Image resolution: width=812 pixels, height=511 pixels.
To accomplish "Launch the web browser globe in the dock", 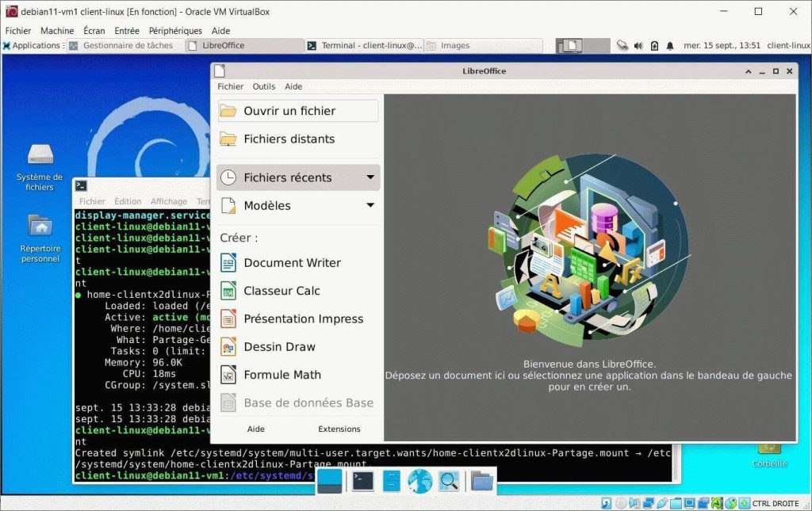I will pyautogui.click(x=420, y=481).
